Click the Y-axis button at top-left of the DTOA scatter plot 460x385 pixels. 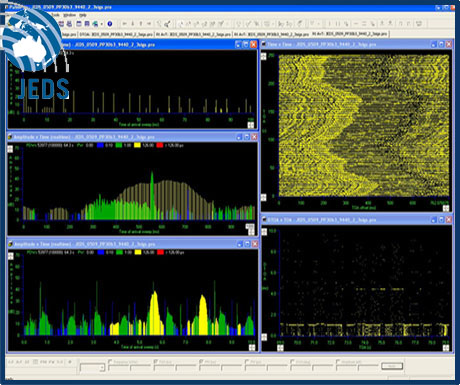(x=264, y=232)
